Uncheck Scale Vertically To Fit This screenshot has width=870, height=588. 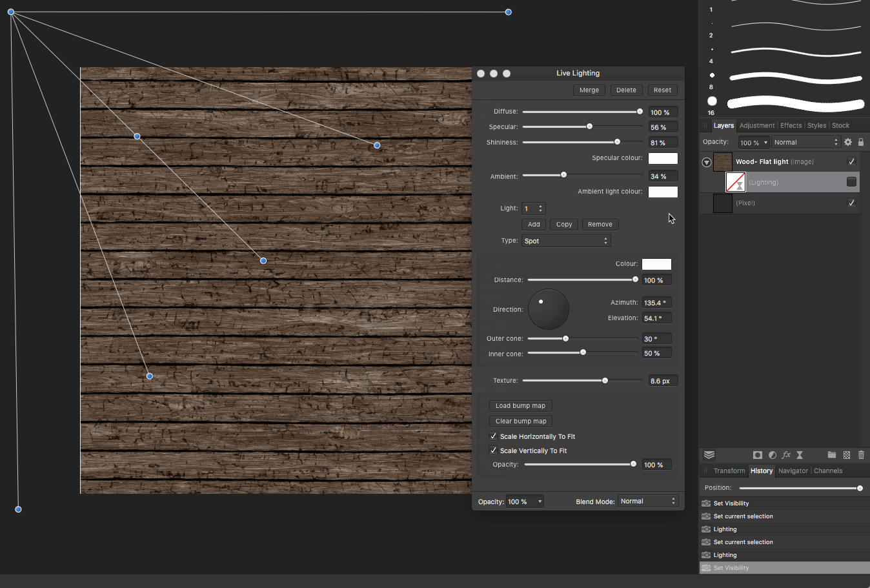point(493,450)
